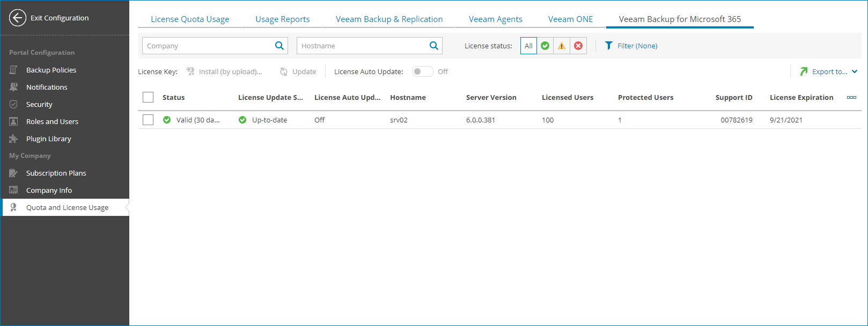Sort by Licensed Users column header

pos(568,97)
